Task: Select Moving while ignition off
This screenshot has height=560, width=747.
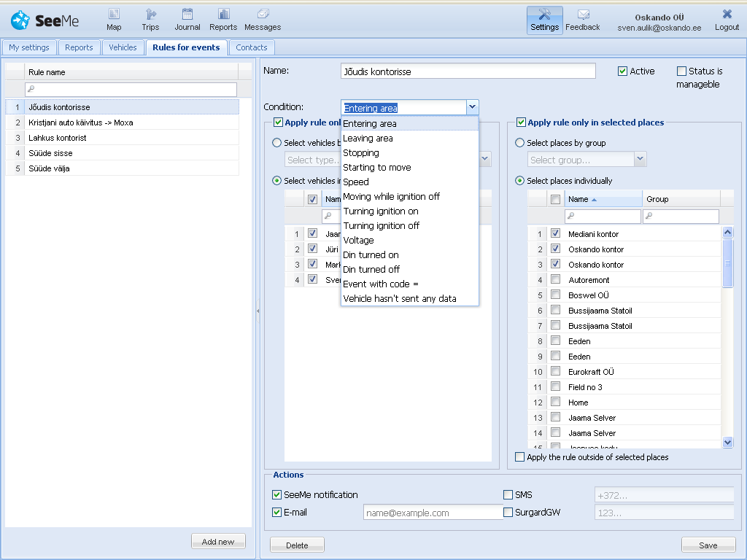Action: click(x=410, y=197)
